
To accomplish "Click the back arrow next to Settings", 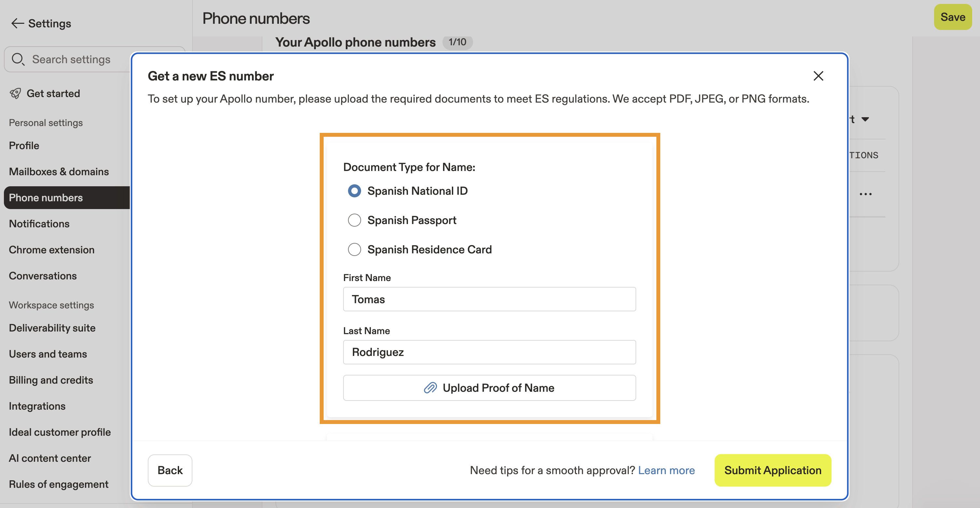I will (18, 23).
